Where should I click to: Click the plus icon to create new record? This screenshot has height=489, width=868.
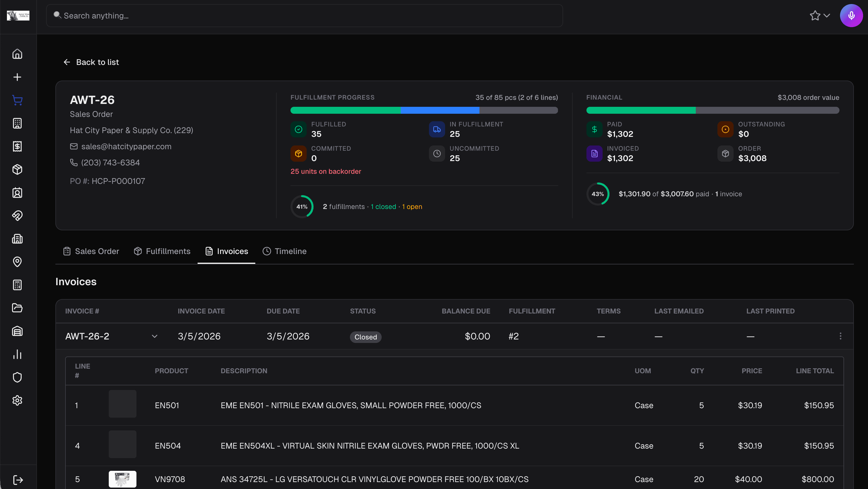click(x=17, y=76)
